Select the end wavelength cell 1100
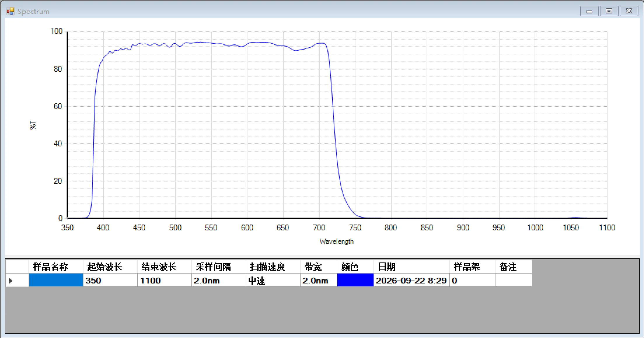Viewport: 644px width, 338px height. pos(165,280)
